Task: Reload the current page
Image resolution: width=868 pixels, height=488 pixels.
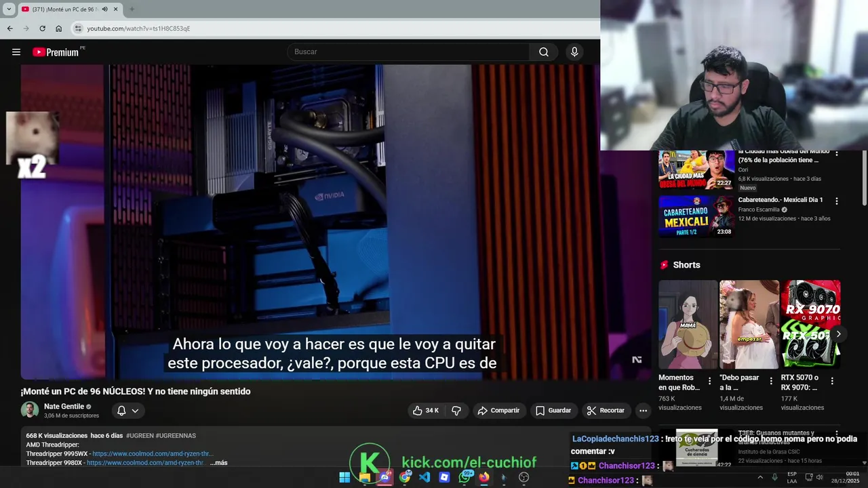Action: pyautogui.click(x=42, y=28)
